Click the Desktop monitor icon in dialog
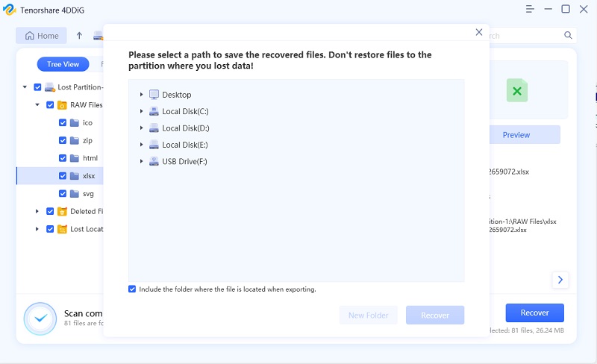This screenshot has height=364, width=597. coord(154,95)
